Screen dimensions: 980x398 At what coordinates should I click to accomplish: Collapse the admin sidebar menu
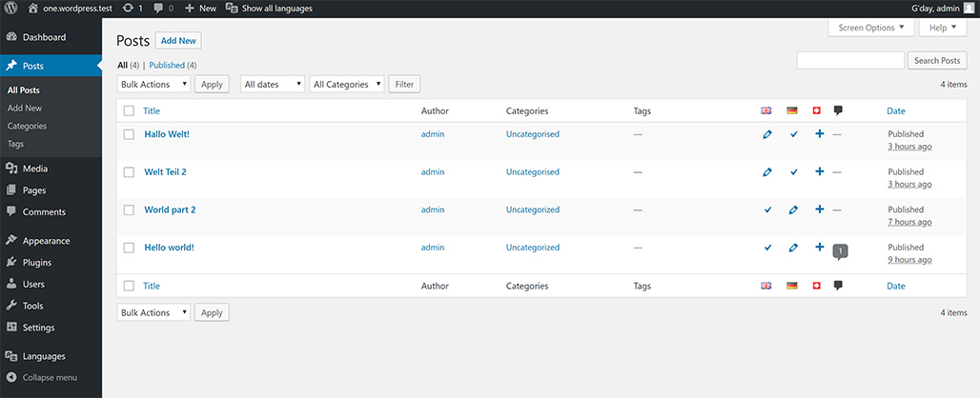pos(42,377)
